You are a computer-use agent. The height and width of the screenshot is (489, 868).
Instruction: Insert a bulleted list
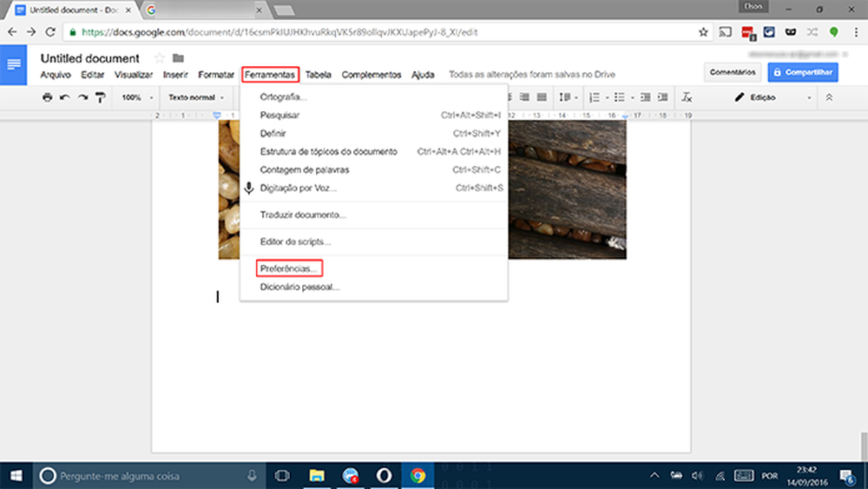coord(620,97)
